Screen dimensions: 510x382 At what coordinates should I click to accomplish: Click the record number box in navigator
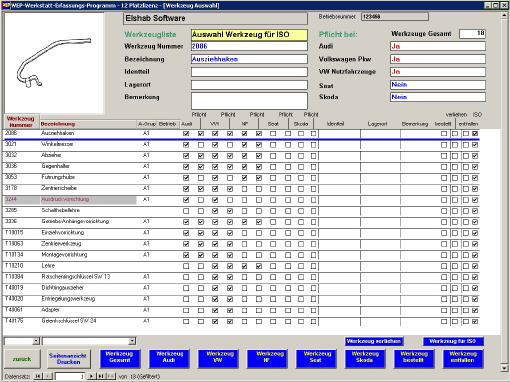coord(69,376)
